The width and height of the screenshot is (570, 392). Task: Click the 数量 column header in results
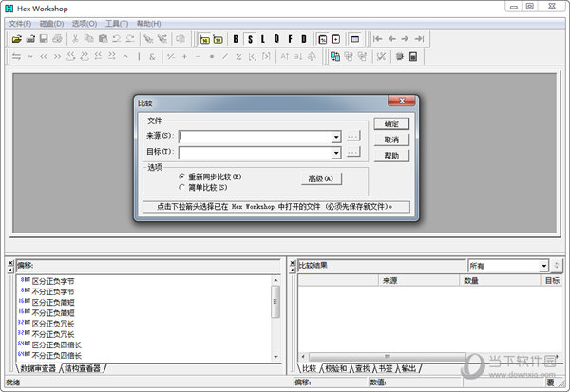(x=501, y=280)
